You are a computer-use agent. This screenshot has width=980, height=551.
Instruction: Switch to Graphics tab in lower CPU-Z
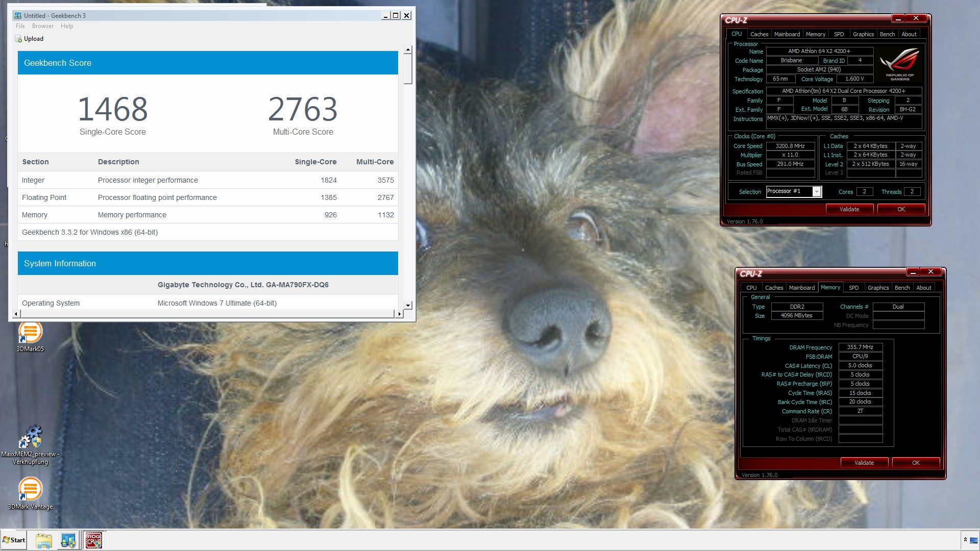878,288
